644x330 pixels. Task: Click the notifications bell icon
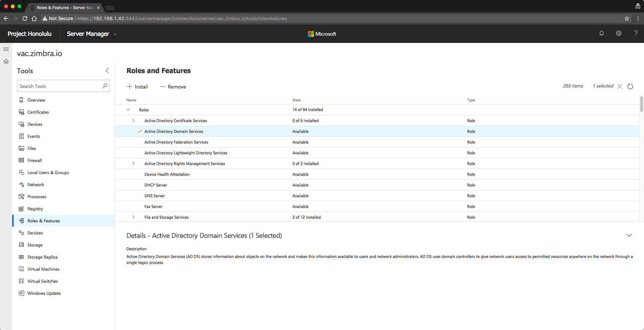tap(601, 33)
